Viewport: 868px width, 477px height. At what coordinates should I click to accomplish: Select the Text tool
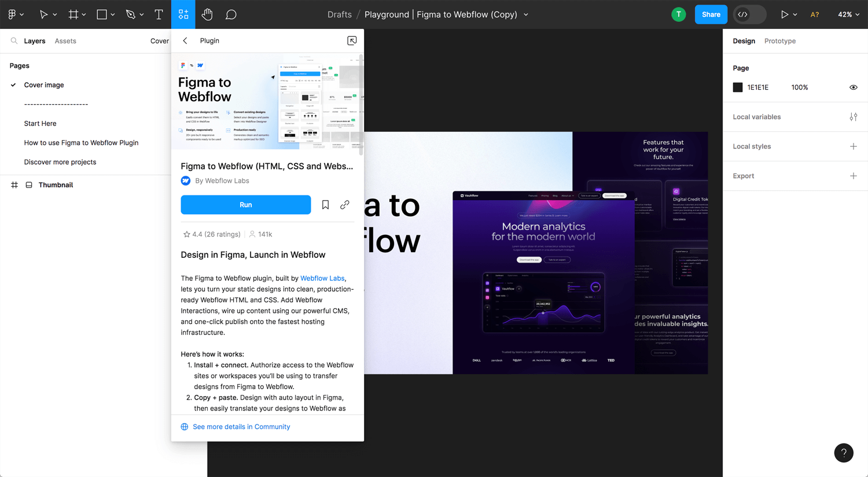(x=159, y=14)
